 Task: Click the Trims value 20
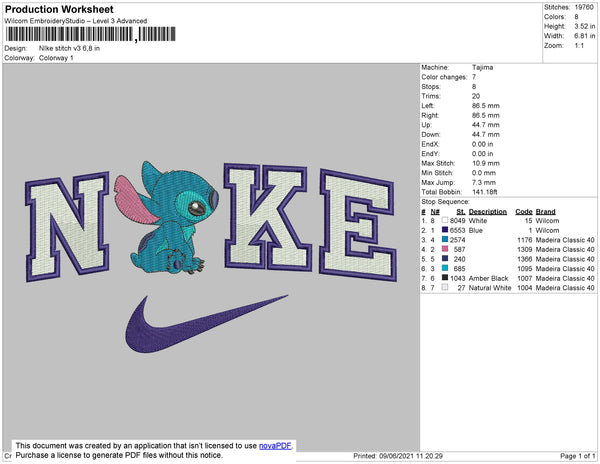(x=476, y=96)
